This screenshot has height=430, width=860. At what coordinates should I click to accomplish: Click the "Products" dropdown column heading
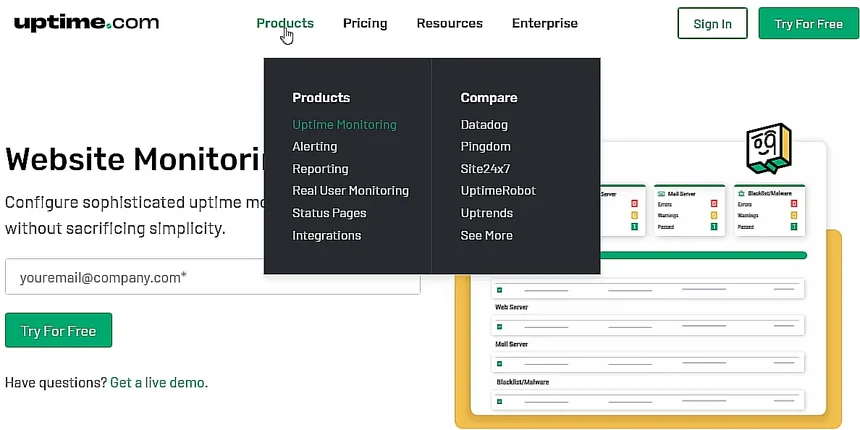point(321,98)
